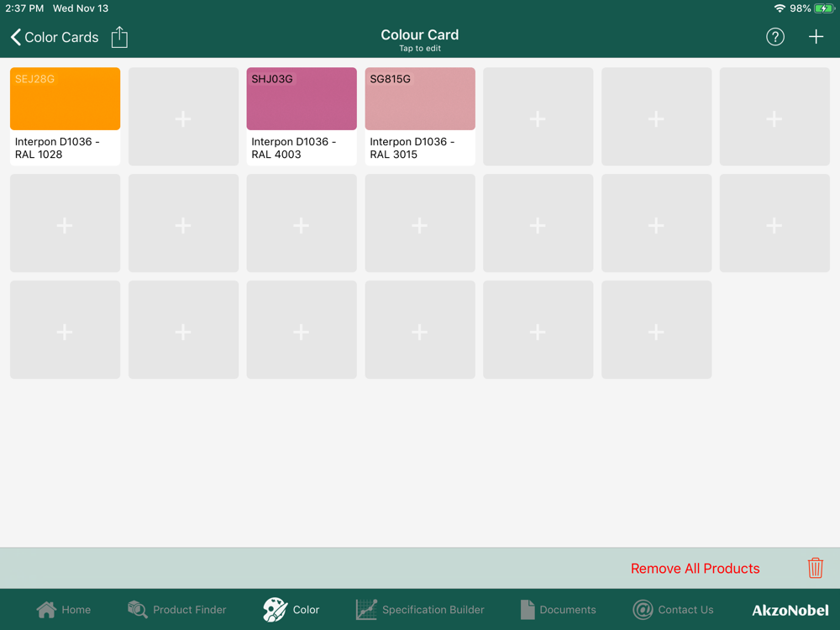Tap the battery indicator in status bar
Image resolution: width=840 pixels, height=630 pixels.
click(x=824, y=8)
